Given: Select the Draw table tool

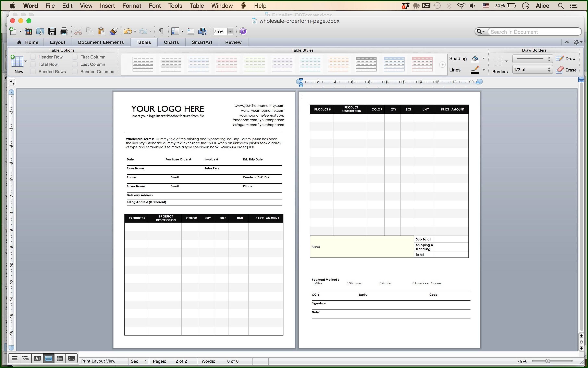Looking at the screenshot, I should coord(566,59).
